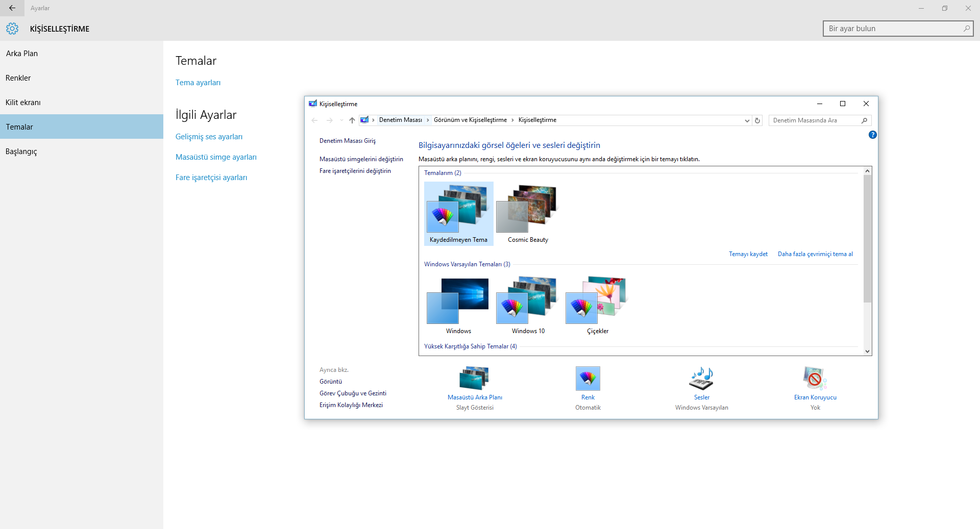Click Fare işaretçilerini değiştirin link

click(355, 171)
